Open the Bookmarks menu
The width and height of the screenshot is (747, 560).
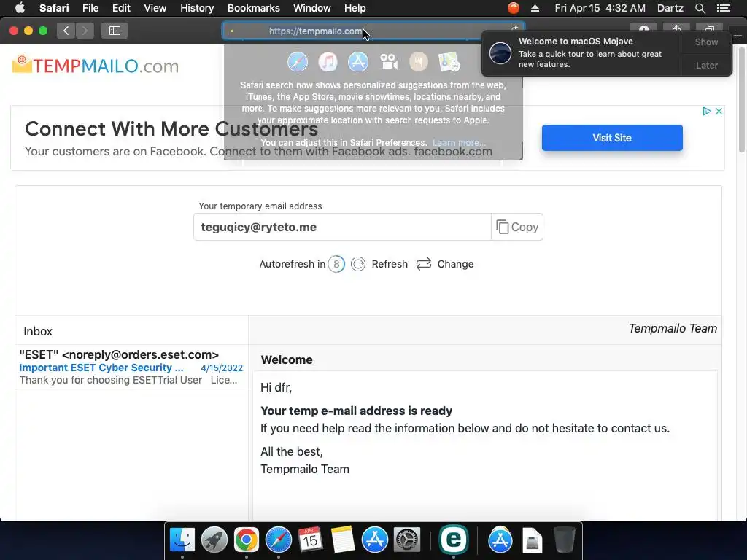pos(253,8)
